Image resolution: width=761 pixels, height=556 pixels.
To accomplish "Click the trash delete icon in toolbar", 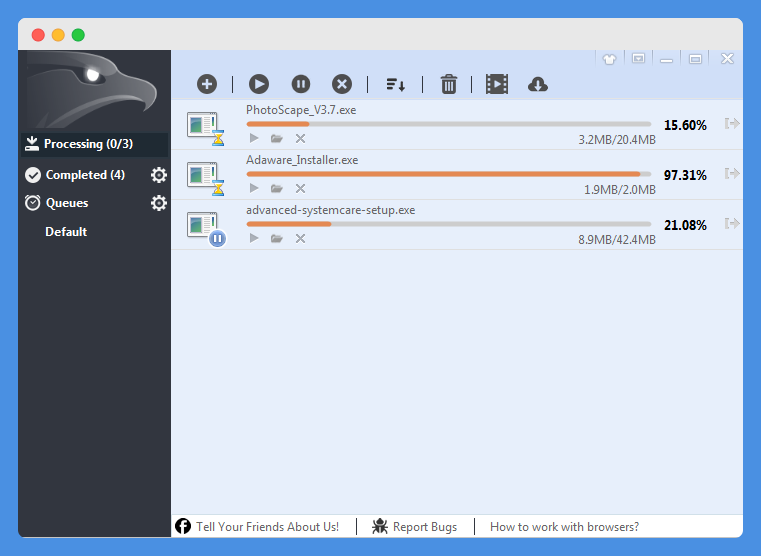I will tap(448, 84).
